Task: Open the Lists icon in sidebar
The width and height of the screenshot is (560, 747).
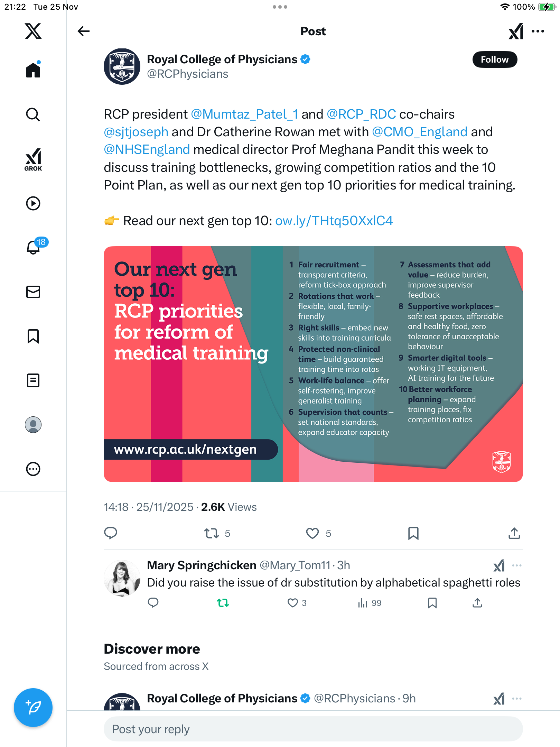Action: pyautogui.click(x=33, y=380)
